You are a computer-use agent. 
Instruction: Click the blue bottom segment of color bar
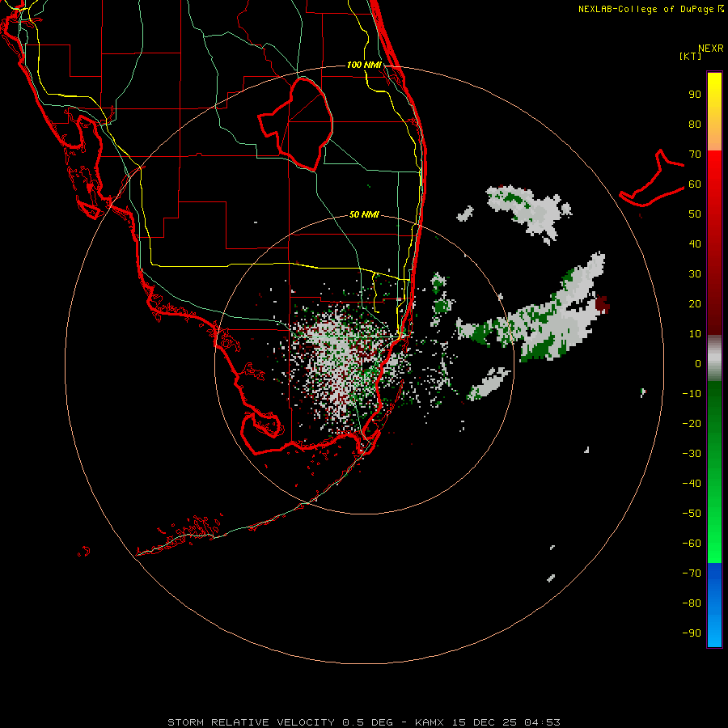click(714, 605)
